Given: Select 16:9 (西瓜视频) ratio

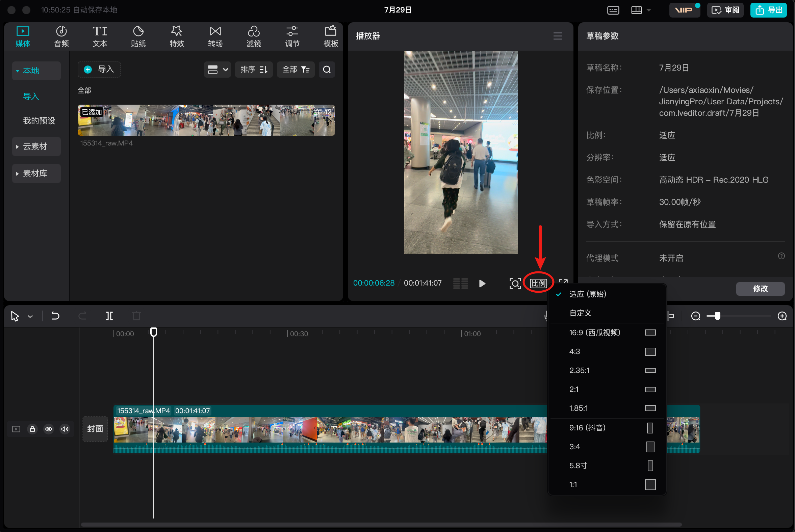Looking at the screenshot, I should [607, 332].
